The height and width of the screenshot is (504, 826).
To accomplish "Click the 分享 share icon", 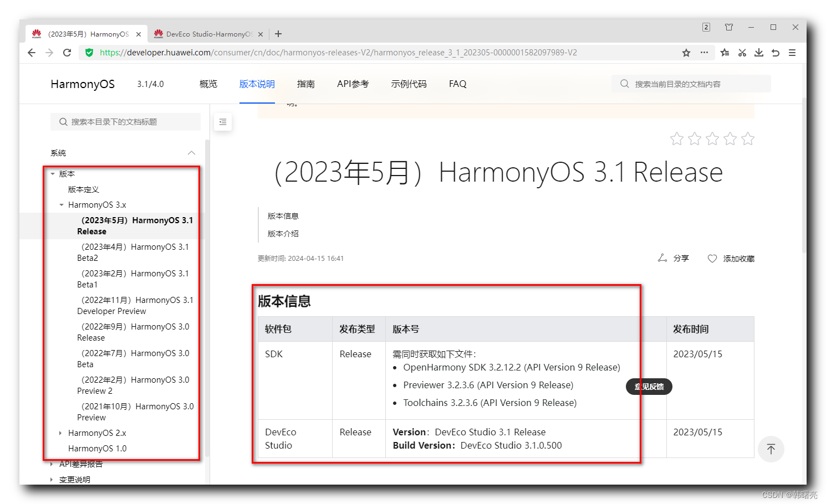I will [x=662, y=258].
